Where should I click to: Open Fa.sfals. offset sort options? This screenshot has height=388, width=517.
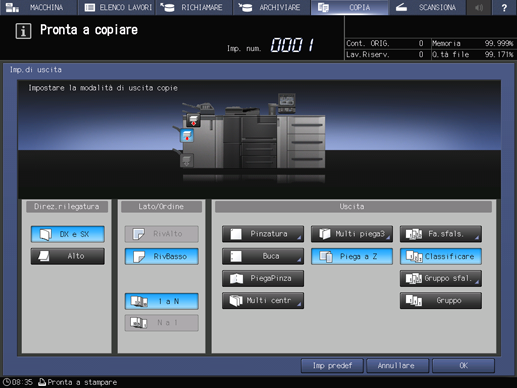pyautogui.click(x=441, y=234)
